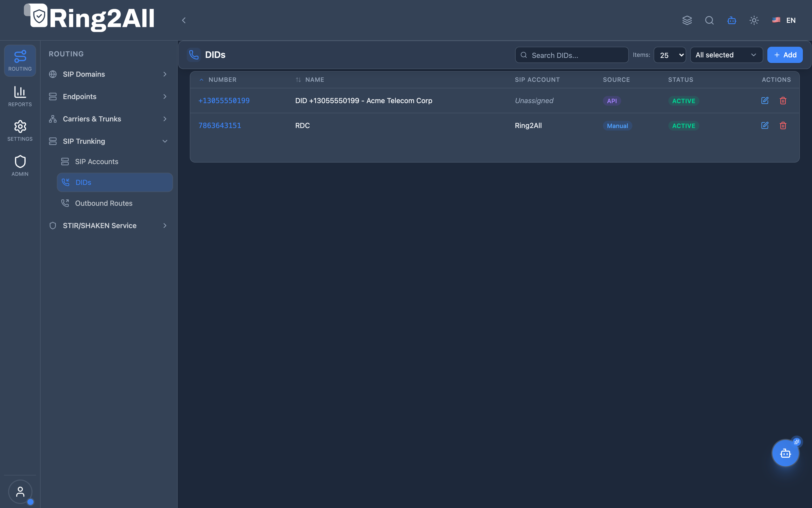Image resolution: width=812 pixels, height=508 pixels.
Task: Open the Routing section in the left rail
Action: tap(20, 61)
